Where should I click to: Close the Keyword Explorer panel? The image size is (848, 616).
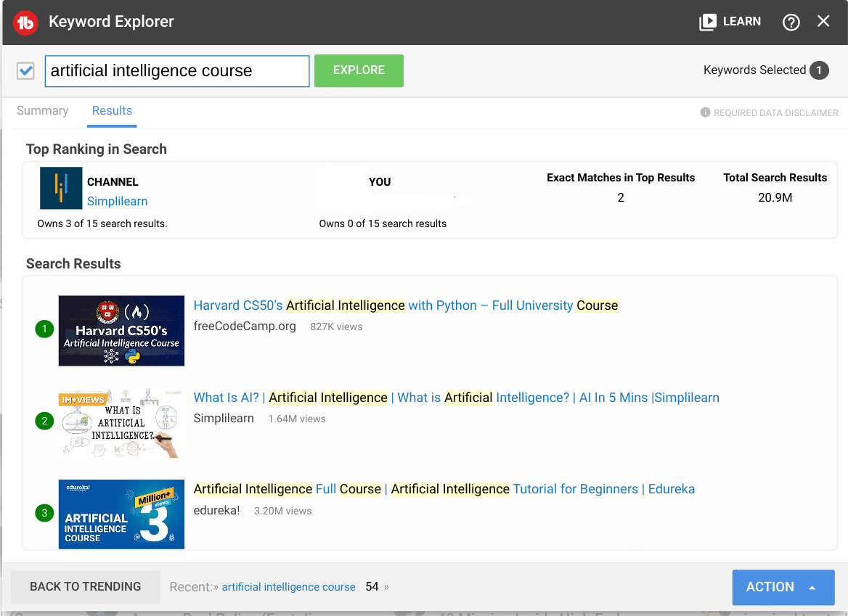pyautogui.click(x=823, y=21)
